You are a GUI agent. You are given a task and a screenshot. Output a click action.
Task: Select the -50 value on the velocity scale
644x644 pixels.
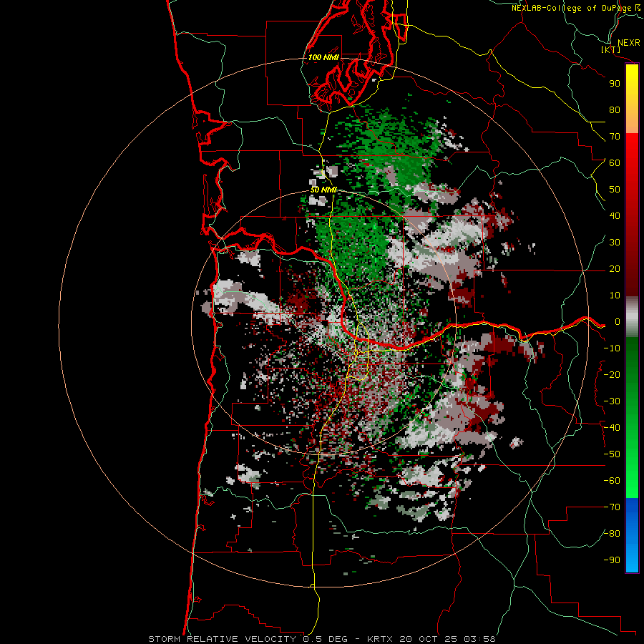(x=612, y=454)
